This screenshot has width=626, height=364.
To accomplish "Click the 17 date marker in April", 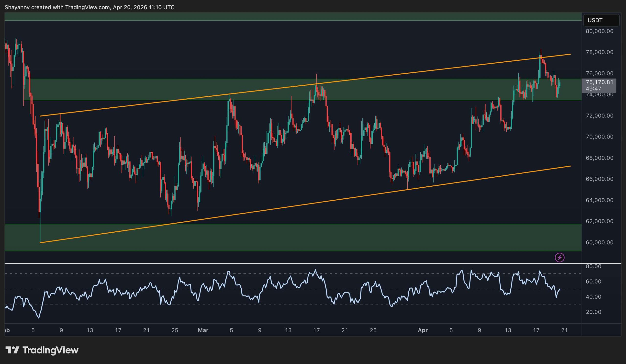I will tap(536, 330).
